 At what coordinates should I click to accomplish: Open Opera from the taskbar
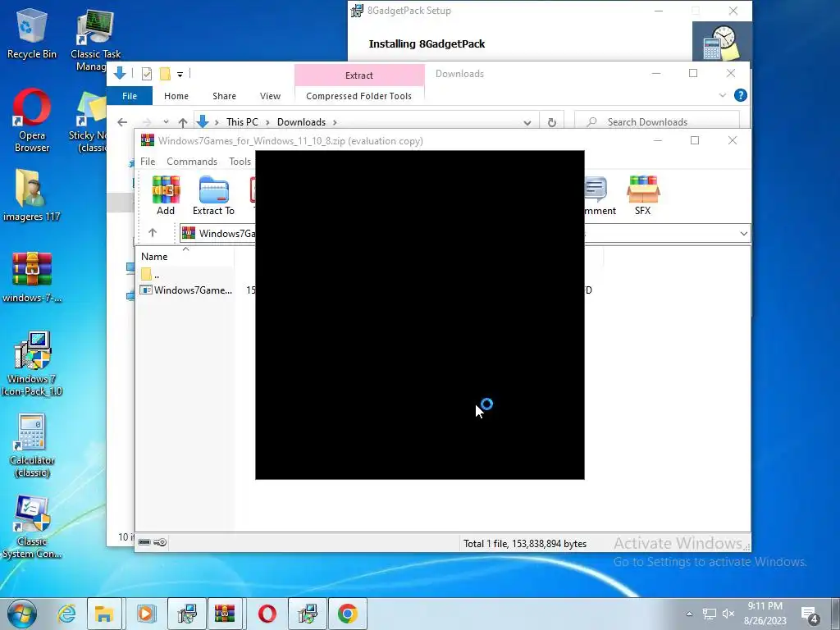click(x=267, y=614)
